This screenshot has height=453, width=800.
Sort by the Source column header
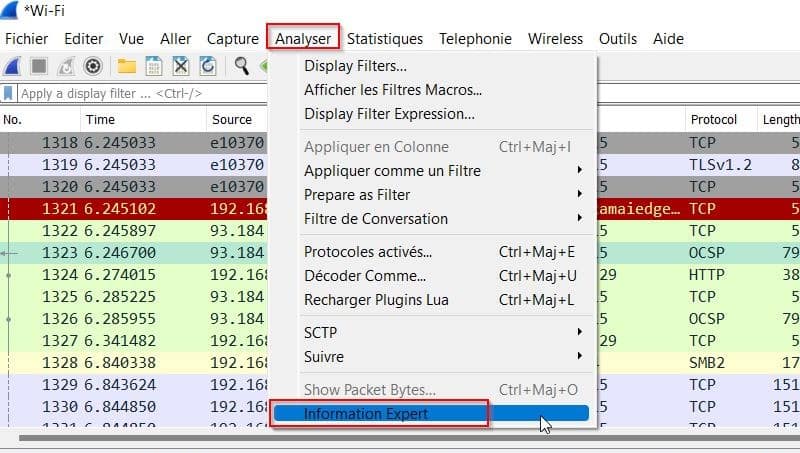coord(237,120)
